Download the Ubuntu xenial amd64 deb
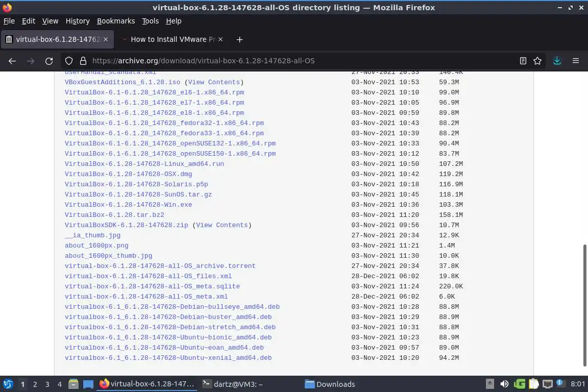588x392 pixels. (168, 358)
